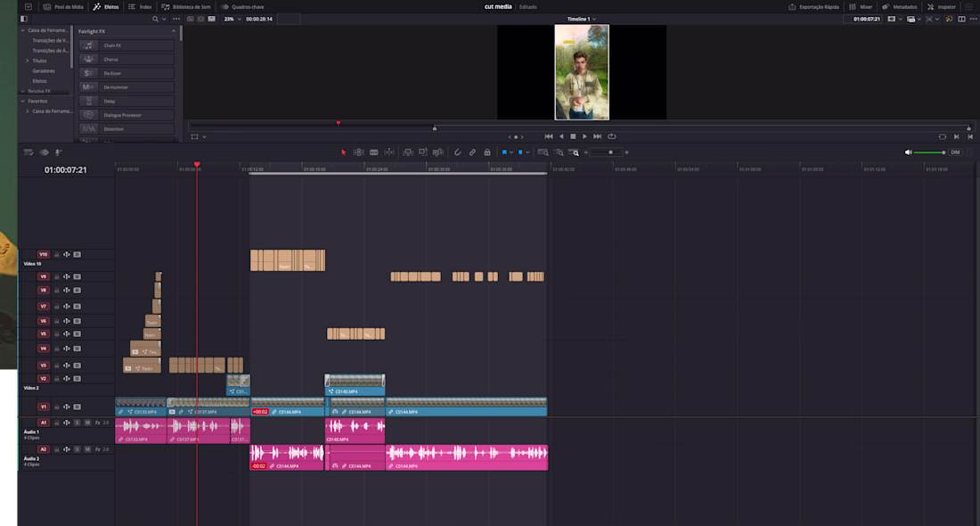
Task: Mute the A1 audio track
Action: tap(86, 423)
